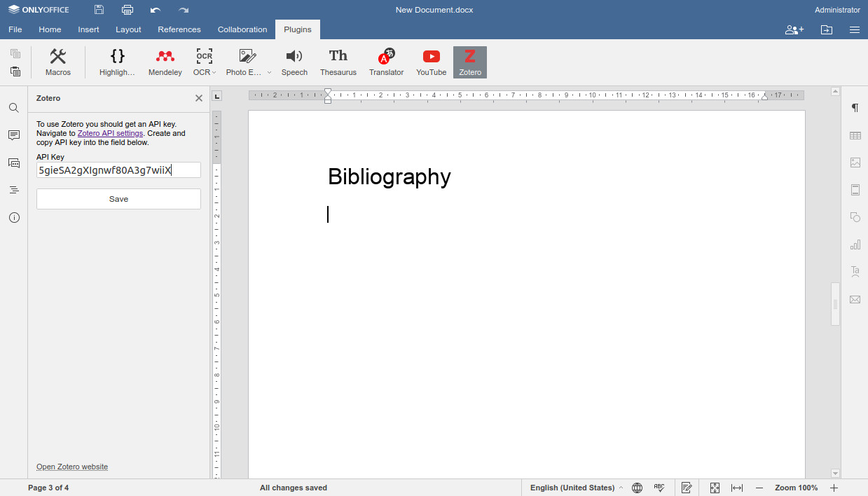
Task: Open Table settings in right sidebar
Action: 855,135
